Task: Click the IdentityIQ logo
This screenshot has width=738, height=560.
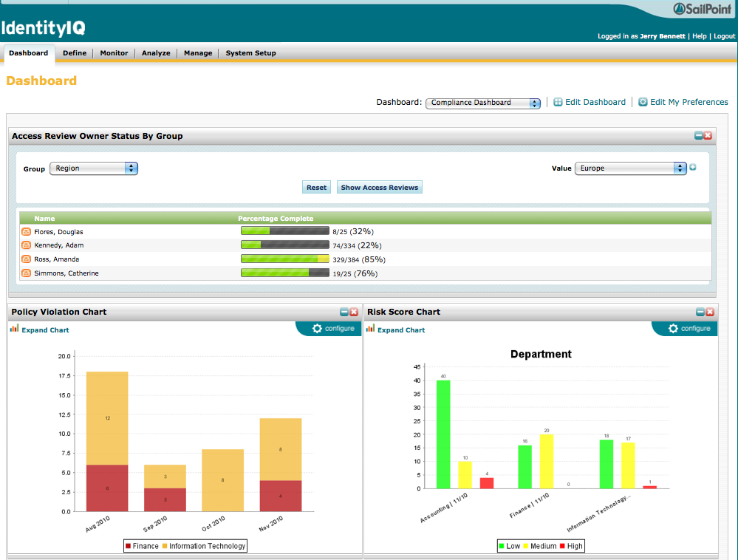Action: (x=44, y=28)
